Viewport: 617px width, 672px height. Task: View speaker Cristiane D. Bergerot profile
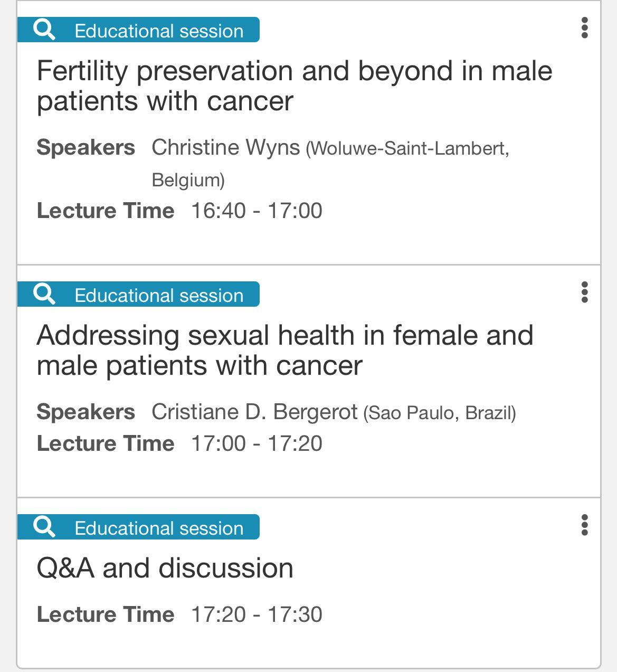pyautogui.click(x=255, y=412)
